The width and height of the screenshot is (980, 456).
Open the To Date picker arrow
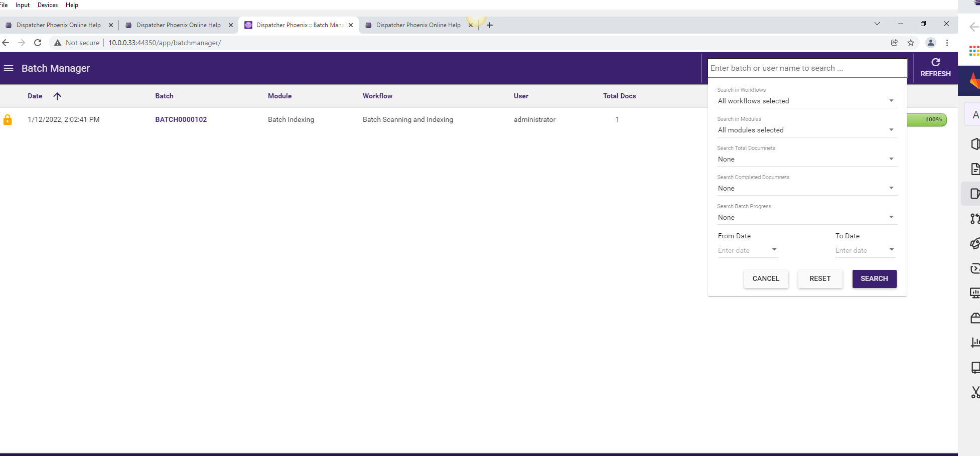[x=892, y=249]
